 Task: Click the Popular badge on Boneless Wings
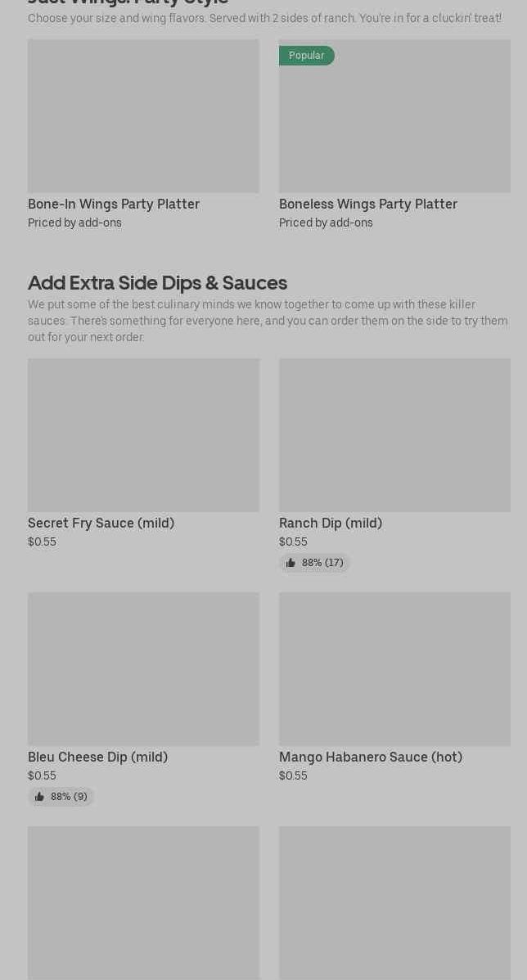click(306, 56)
